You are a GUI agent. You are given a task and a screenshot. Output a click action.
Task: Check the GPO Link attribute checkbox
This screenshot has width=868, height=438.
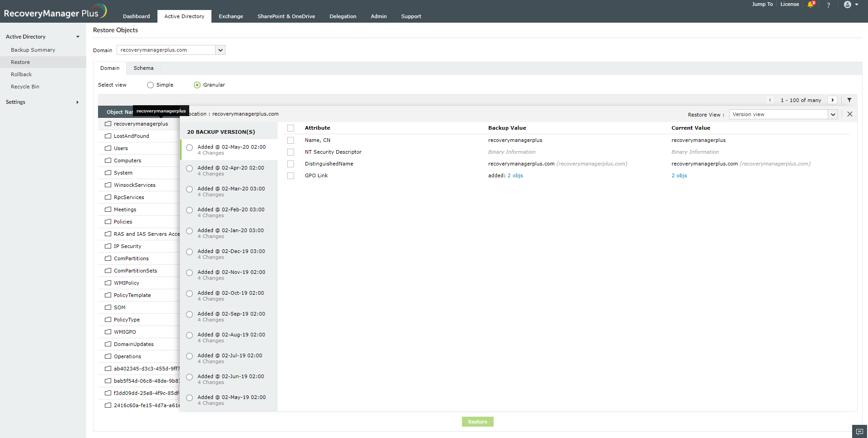pos(291,176)
